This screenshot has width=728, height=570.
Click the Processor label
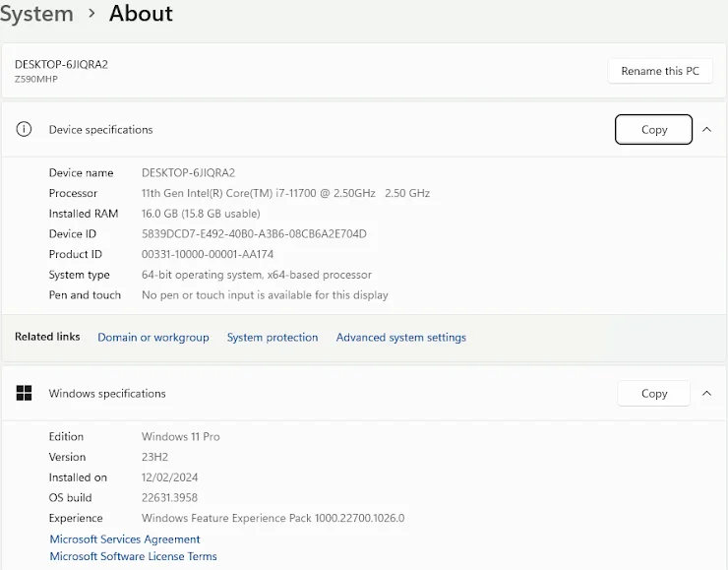pos(73,193)
